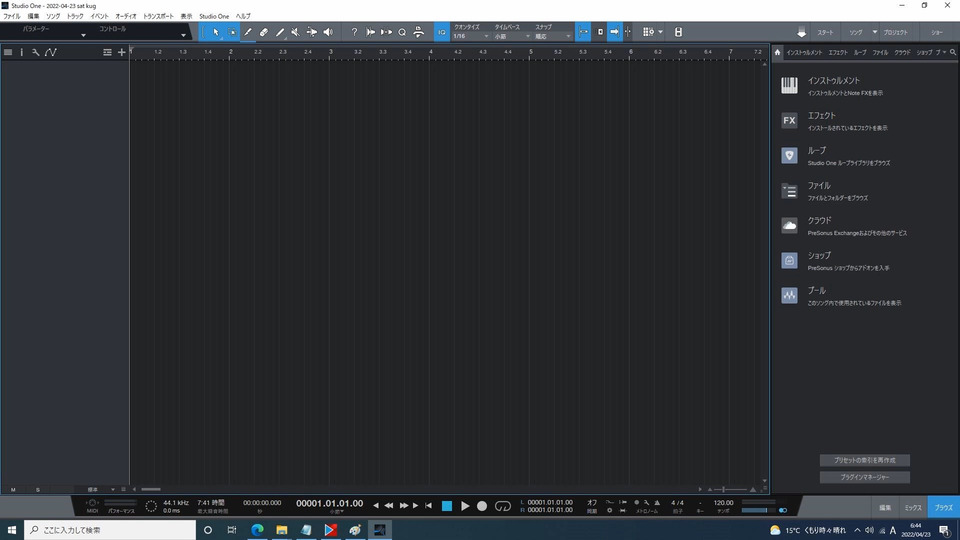
Task: Pick the Eraser tool
Action: pyautogui.click(x=264, y=32)
